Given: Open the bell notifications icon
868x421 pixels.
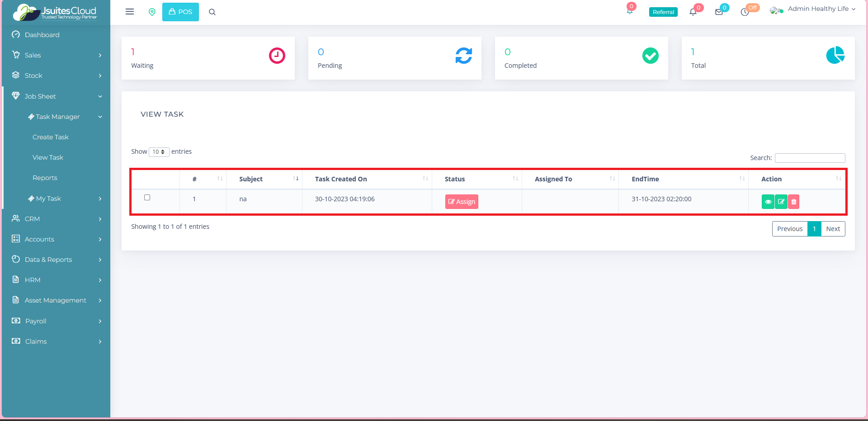Looking at the screenshot, I should 693,12.
